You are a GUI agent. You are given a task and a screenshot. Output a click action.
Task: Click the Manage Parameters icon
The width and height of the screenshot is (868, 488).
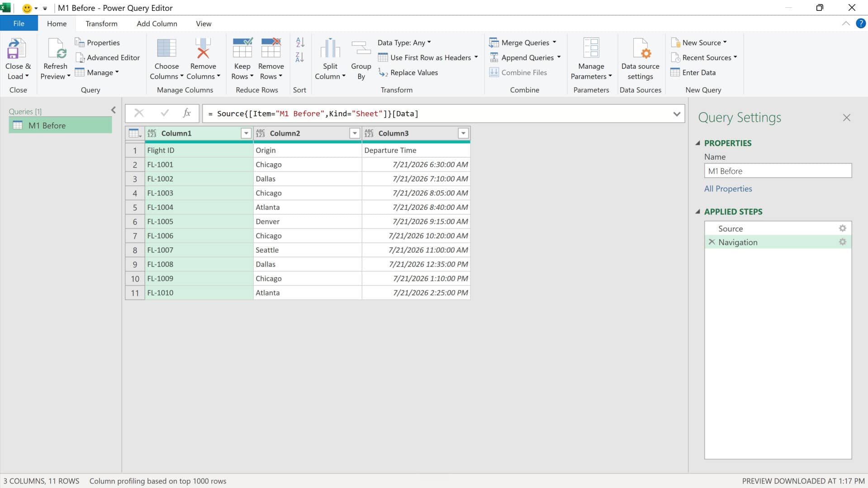[x=591, y=48]
